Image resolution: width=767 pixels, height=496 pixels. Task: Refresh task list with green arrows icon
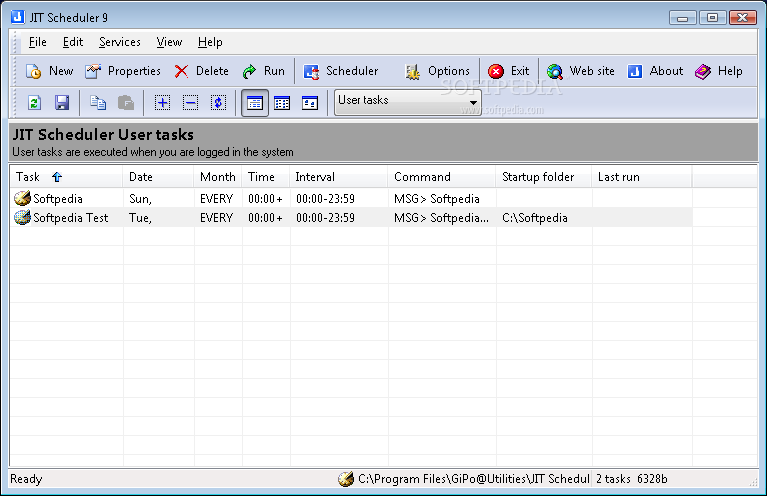34,103
